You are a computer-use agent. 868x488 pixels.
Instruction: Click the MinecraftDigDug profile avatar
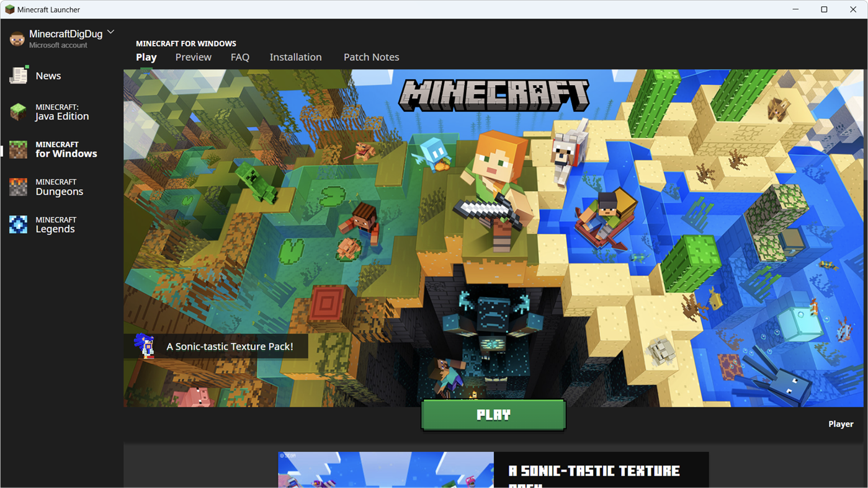click(16, 37)
